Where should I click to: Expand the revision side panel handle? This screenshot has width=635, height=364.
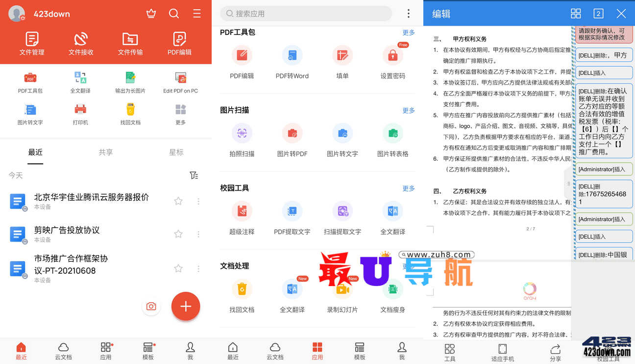(x=568, y=184)
